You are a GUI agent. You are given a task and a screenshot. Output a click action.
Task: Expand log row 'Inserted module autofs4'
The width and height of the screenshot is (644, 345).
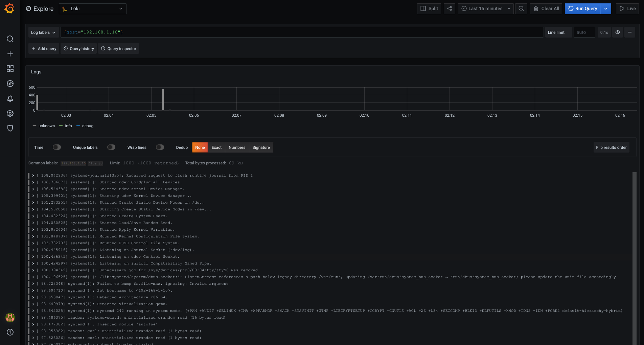pos(33,324)
